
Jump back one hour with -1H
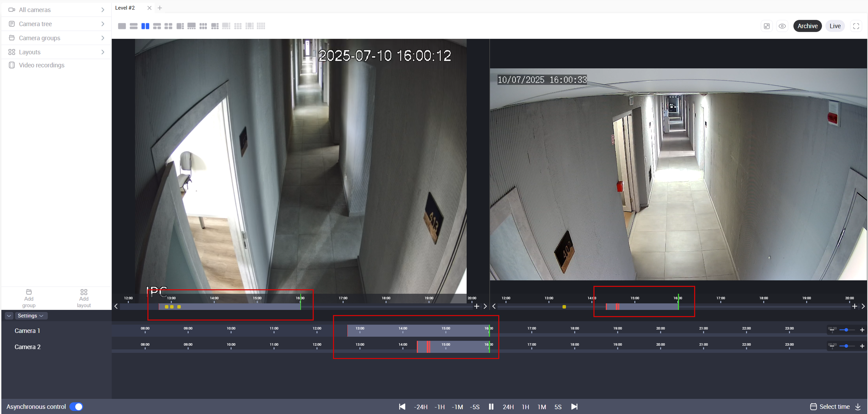pyautogui.click(x=439, y=407)
